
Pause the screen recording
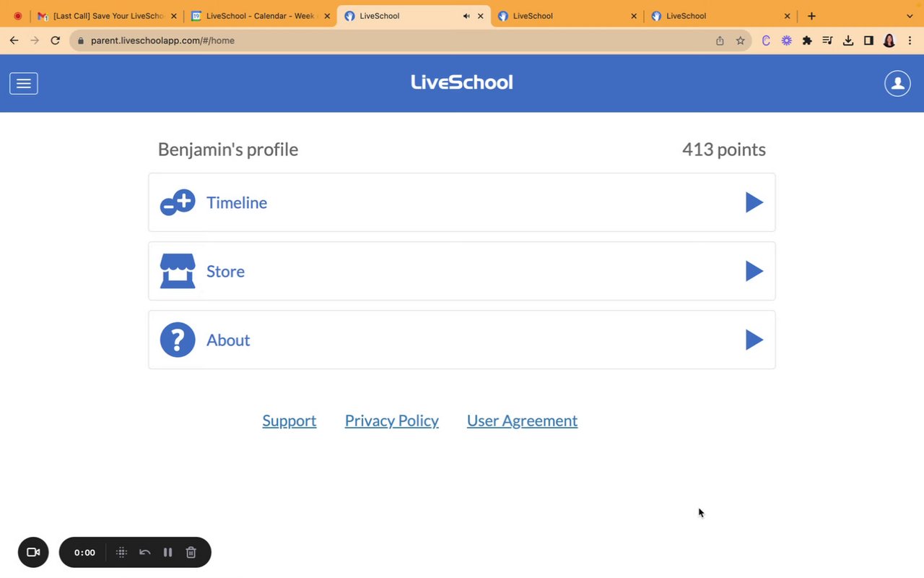point(167,552)
